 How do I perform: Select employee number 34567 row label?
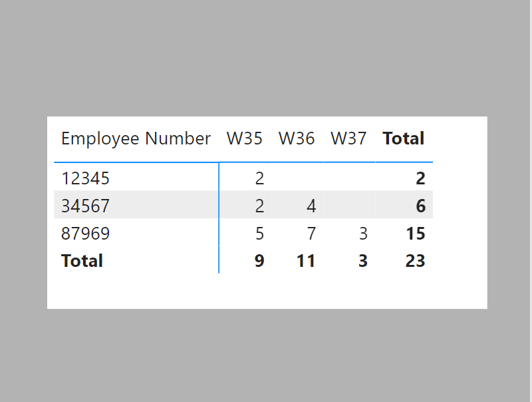(x=86, y=206)
